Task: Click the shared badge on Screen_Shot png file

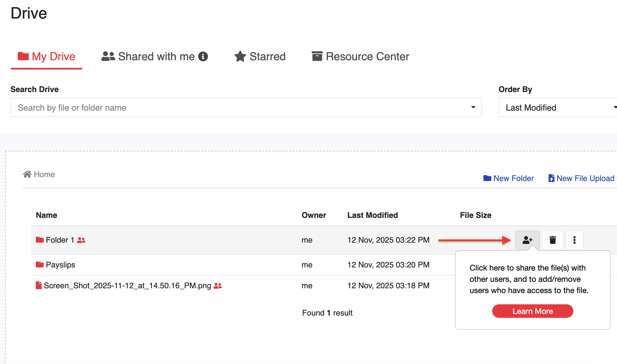Action: [x=218, y=286]
